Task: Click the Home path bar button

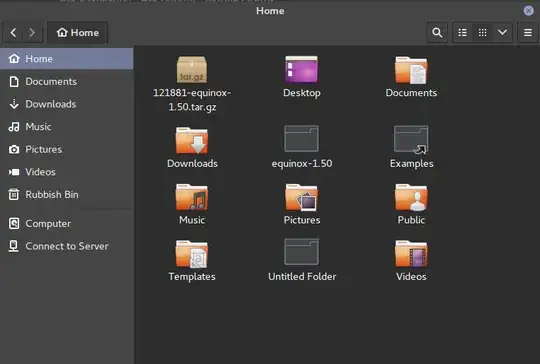Action: 77,33
